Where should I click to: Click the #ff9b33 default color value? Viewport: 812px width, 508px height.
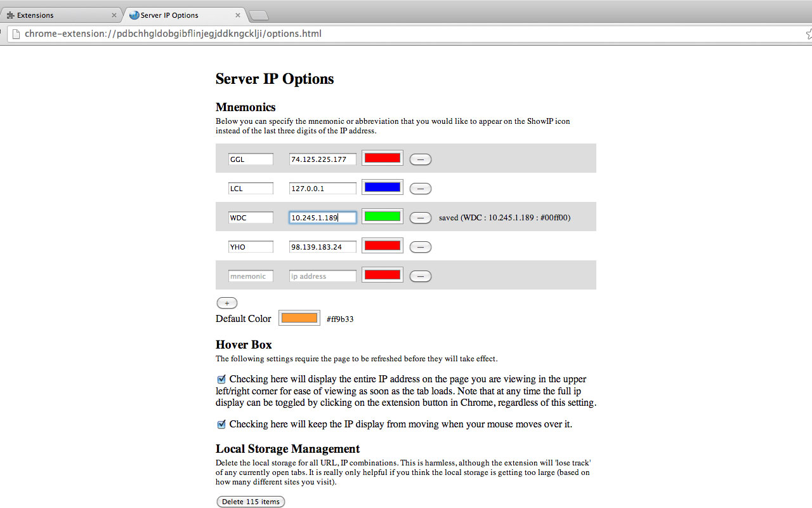(340, 319)
